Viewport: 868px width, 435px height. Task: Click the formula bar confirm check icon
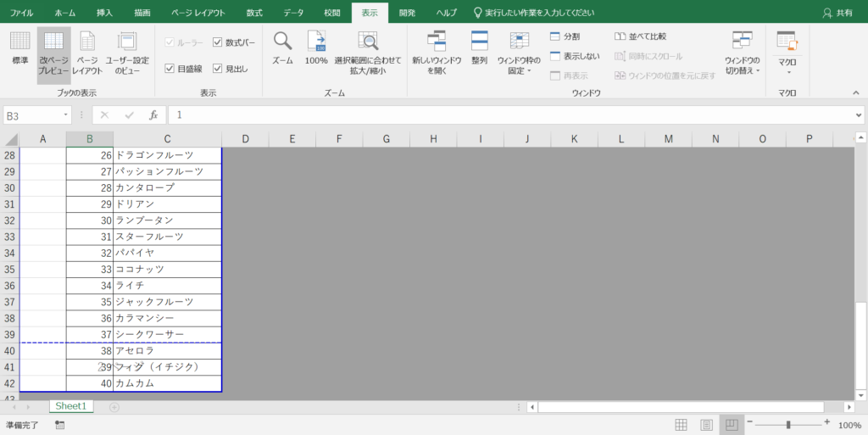[x=130, y=115]
